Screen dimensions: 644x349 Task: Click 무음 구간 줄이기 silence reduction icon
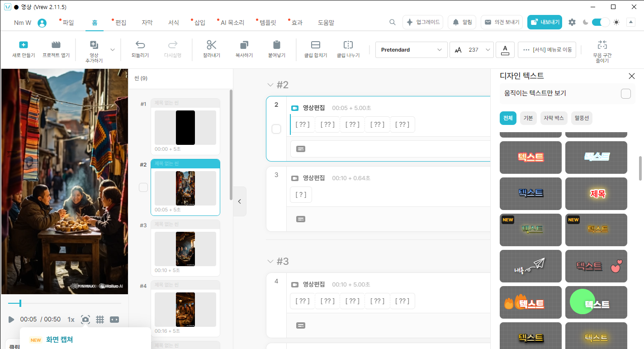click(602, 45)
